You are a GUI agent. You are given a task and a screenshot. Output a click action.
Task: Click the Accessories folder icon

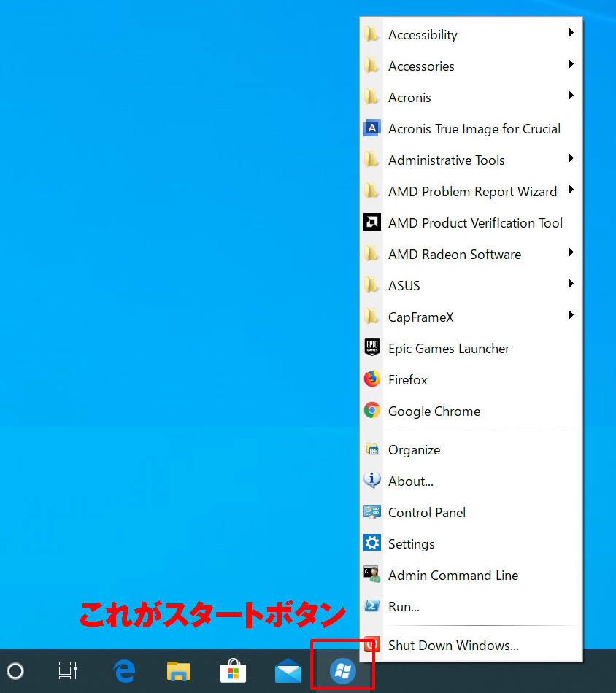(x=371, y=66)
